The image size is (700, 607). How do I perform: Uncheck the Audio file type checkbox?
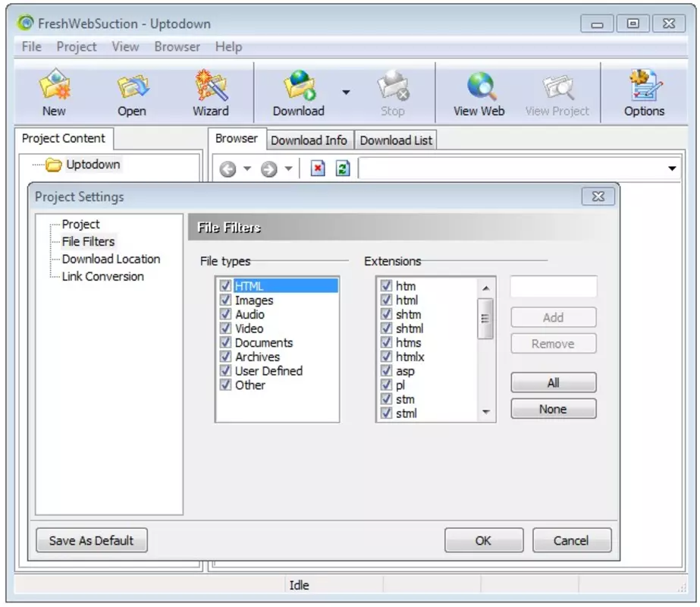coord(225,314)
